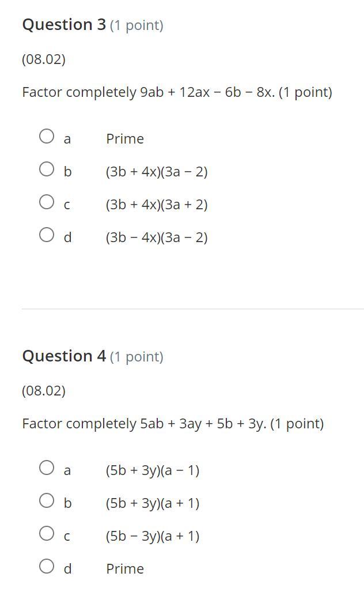
Task: Select radio button a in Question 3
Action: tap(47, 136)
